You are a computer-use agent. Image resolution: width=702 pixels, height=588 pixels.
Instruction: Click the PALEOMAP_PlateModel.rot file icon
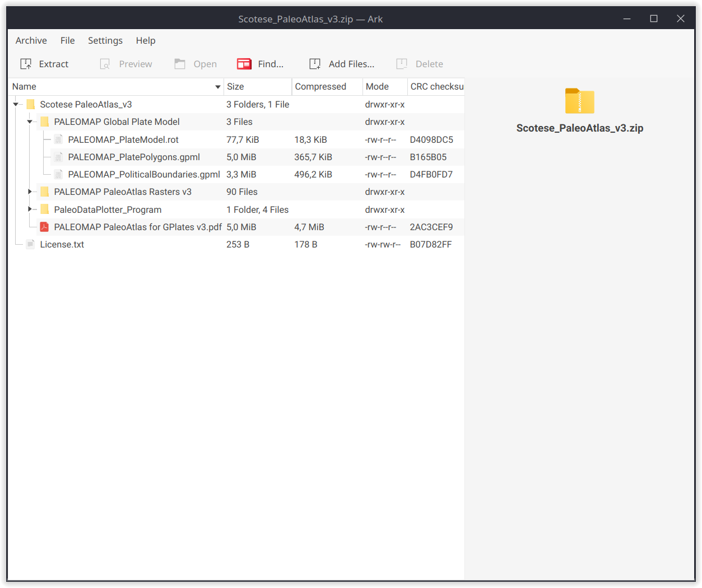(x=59, y=139)
